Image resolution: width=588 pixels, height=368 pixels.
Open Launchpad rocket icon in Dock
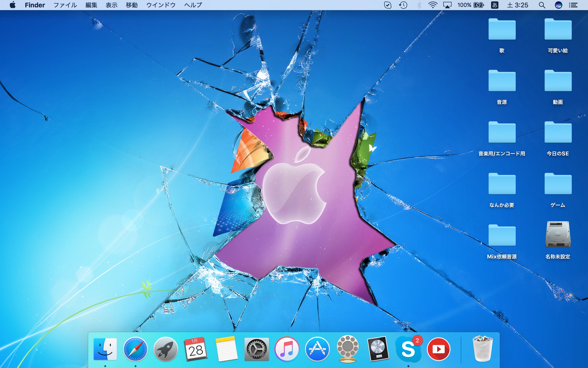coord(166,349)
